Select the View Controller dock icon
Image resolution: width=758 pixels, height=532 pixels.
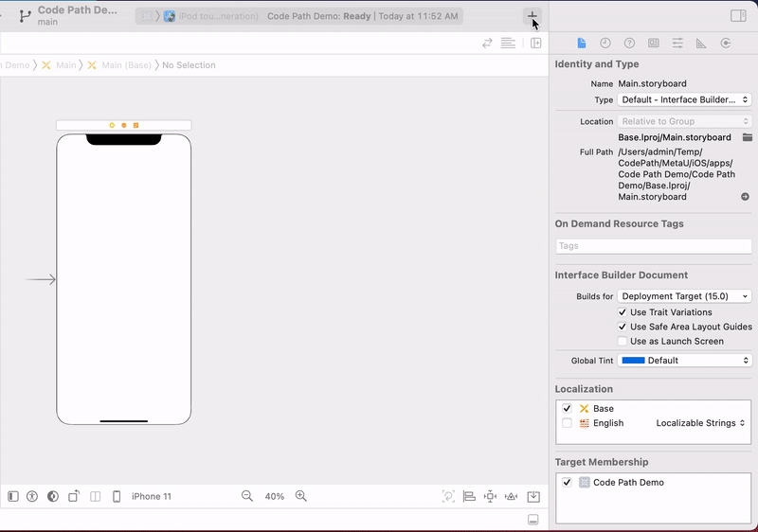point(112,126)
